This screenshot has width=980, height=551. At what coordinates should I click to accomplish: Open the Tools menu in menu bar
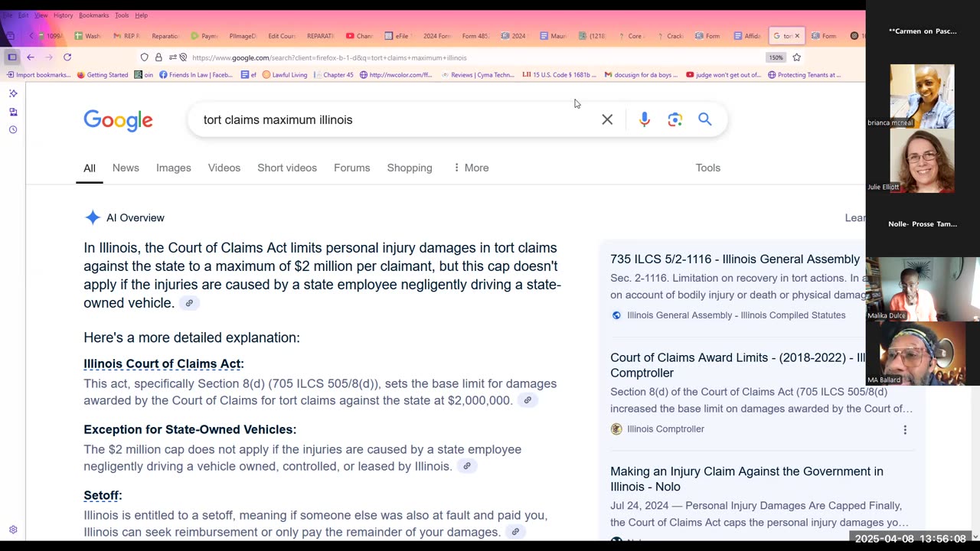[122, 15]
